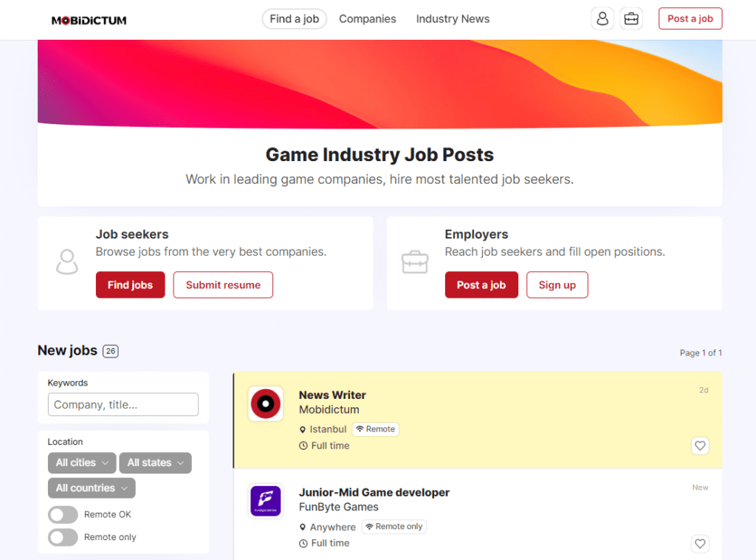The width and height of the screenshot is (756, 560).
Task: Click the red Find jobs button
Action: [x=130, y=285]
